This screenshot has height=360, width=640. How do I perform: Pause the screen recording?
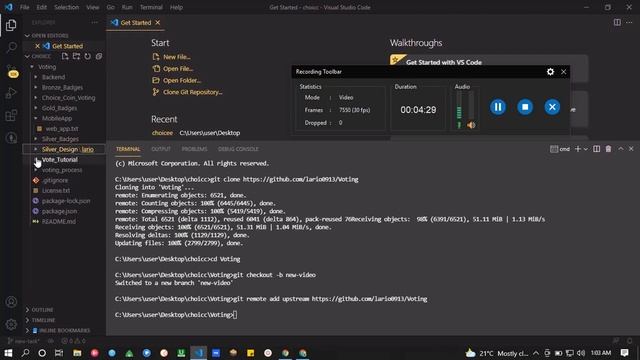[498, 107]
